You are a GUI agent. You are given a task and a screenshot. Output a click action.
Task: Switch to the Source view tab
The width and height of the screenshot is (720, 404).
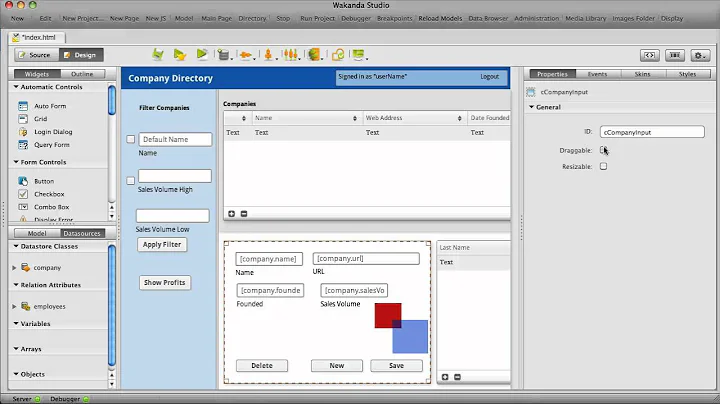tap(36, 55)
